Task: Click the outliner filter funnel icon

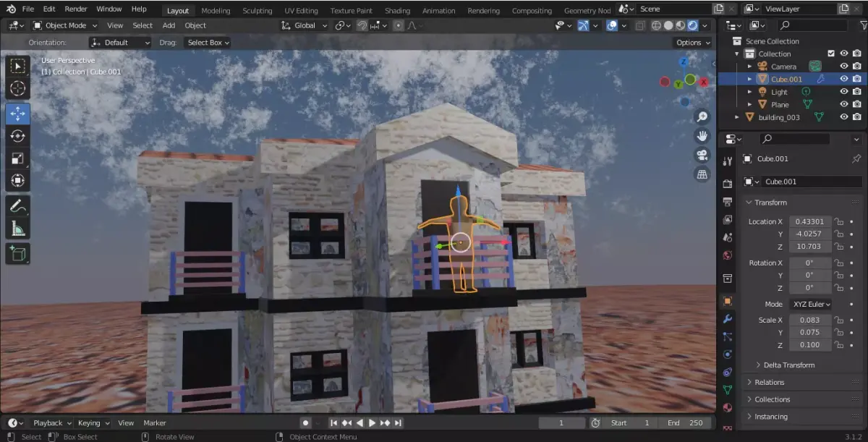Action: point(863,25)
